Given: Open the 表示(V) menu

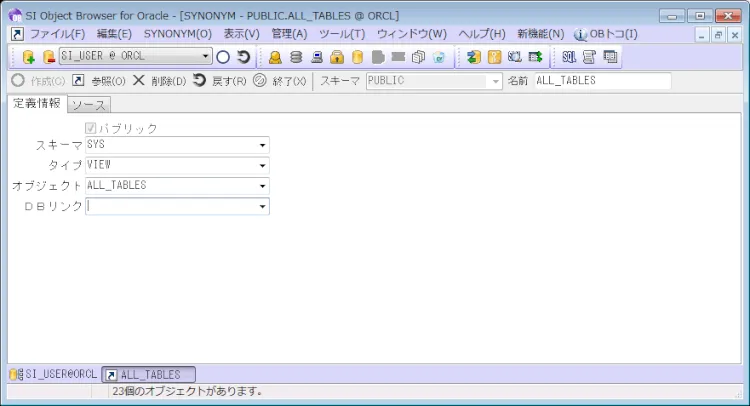Looking at the screenshot, I should (242, 34).
